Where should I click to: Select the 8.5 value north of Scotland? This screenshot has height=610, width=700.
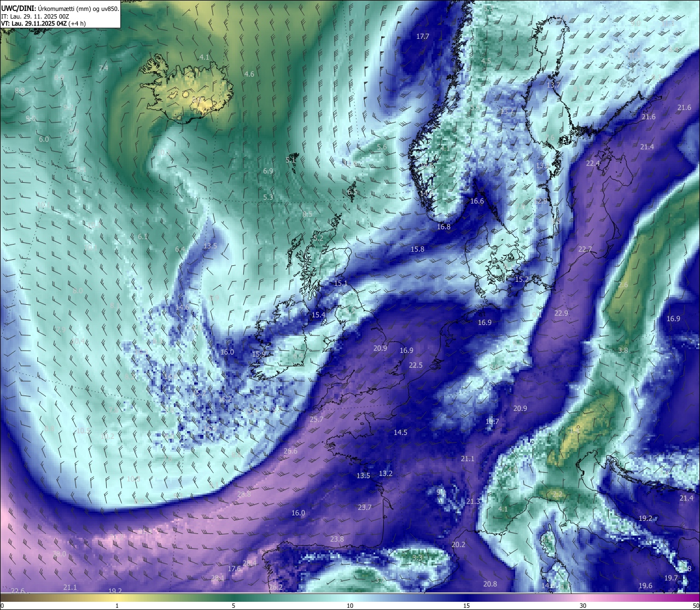coord(307,214)
